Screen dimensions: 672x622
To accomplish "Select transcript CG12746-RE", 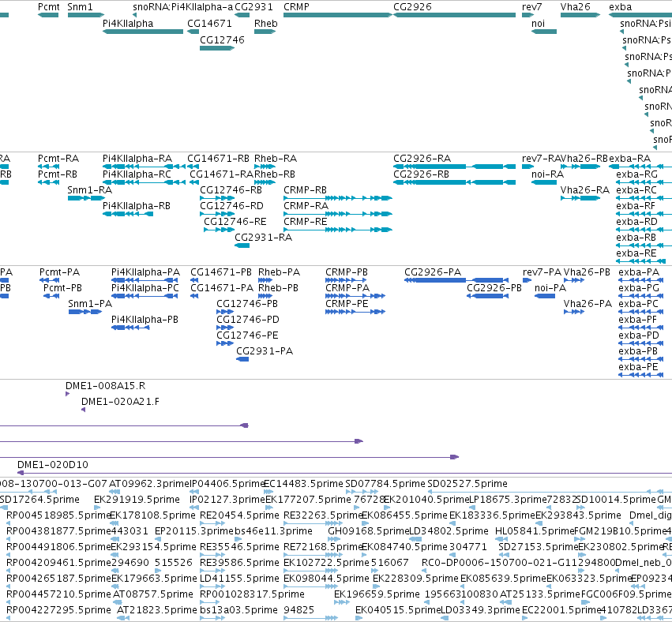I will (x=219, y=230).
